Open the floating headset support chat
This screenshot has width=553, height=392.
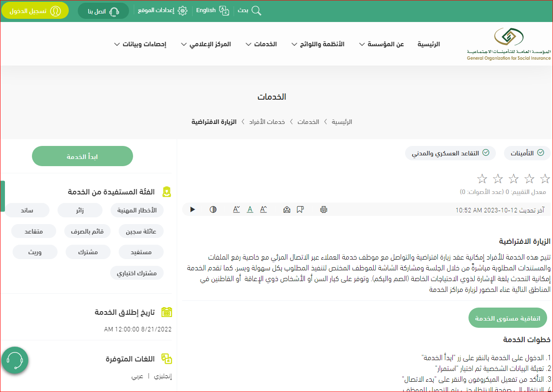15,360
